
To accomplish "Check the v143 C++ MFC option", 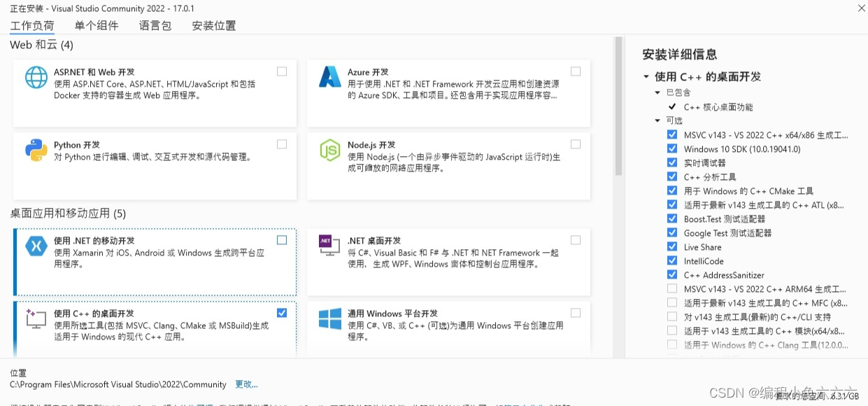I will tap(672, 302).
